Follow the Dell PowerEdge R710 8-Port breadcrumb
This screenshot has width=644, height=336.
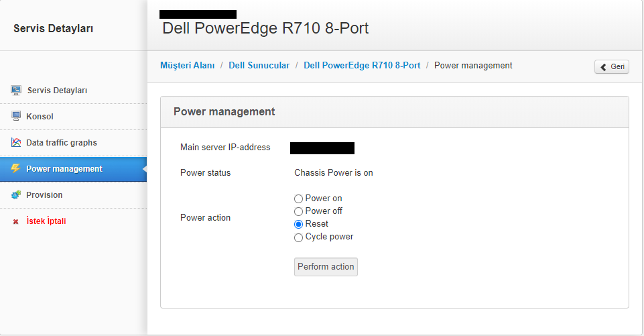point(362,66)
